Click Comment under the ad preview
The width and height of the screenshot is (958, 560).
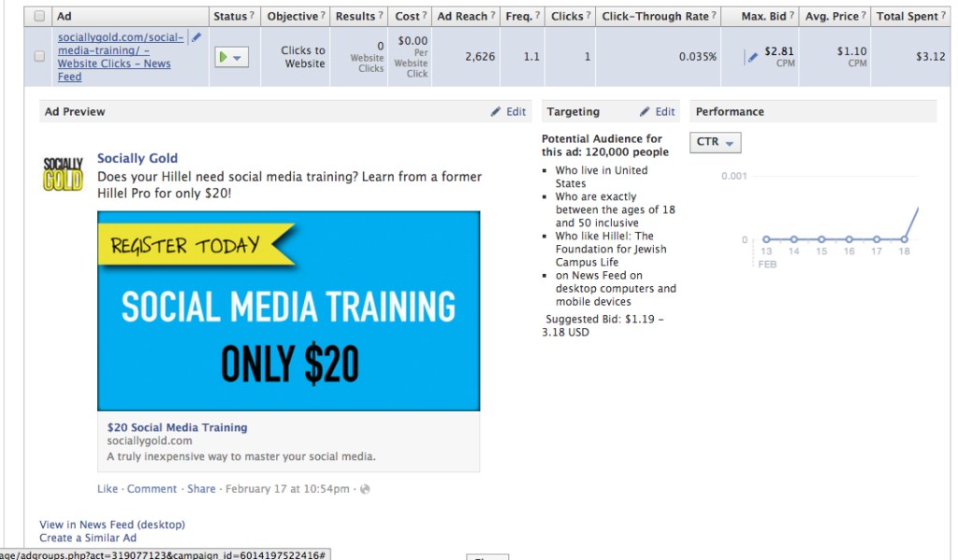click(152, 489)
